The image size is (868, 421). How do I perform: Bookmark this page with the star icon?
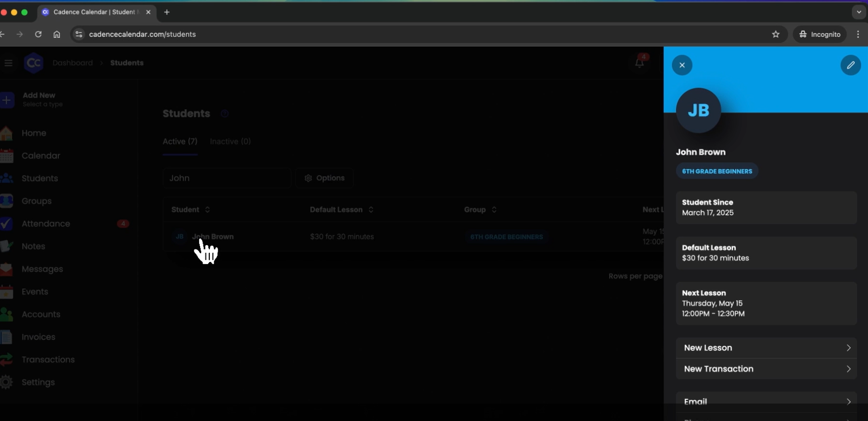tap(776, 34)
